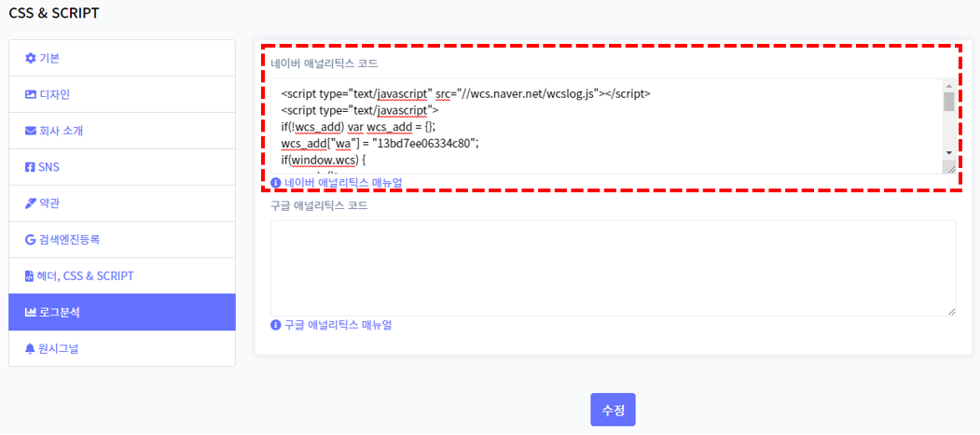Click the 구글 애널리틱스 코드 label
980x435 pixels.
click(x=320, y=206)
